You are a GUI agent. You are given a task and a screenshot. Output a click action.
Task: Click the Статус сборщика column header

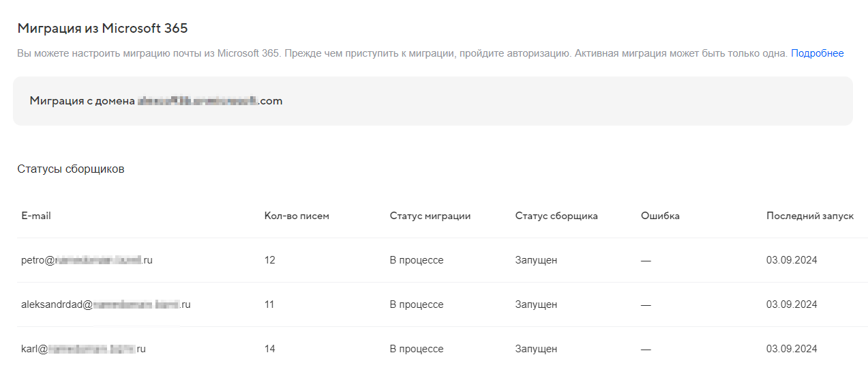click(x=556, y=216)
